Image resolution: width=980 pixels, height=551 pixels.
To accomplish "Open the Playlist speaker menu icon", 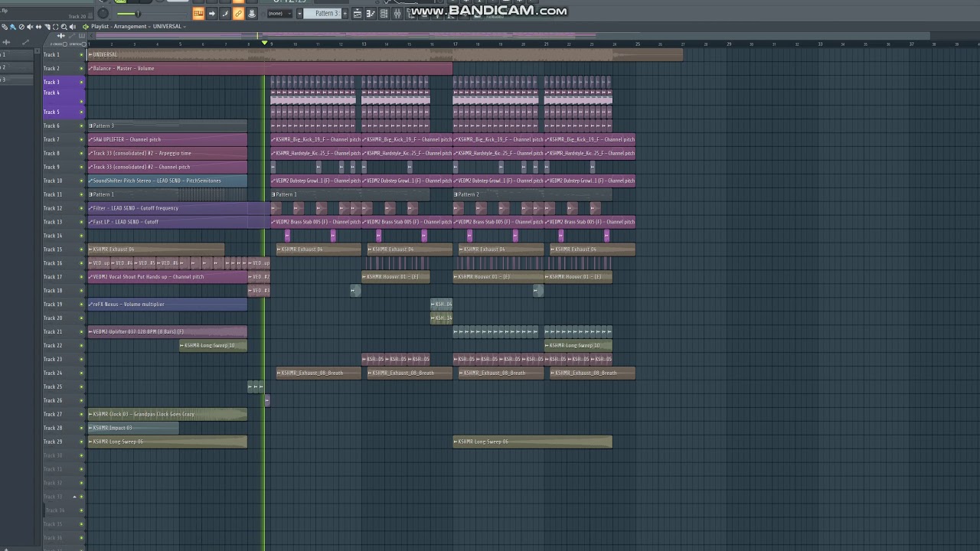I will tap(86, 27).
